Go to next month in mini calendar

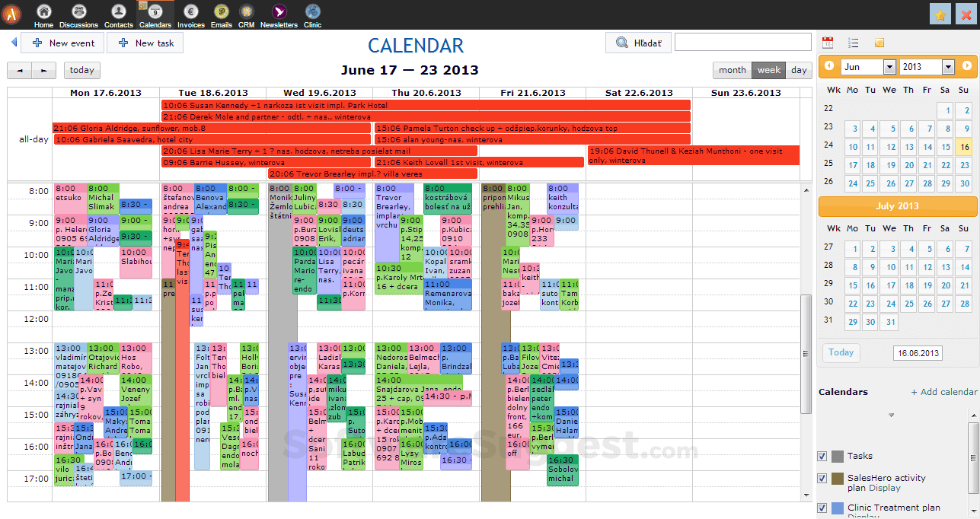click(966, 66)
